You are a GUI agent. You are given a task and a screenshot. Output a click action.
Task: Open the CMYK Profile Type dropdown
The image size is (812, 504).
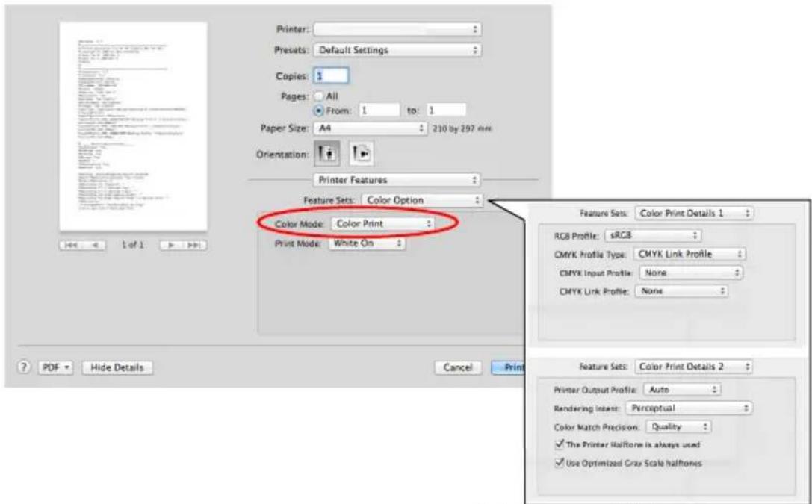tap(689, 254)
